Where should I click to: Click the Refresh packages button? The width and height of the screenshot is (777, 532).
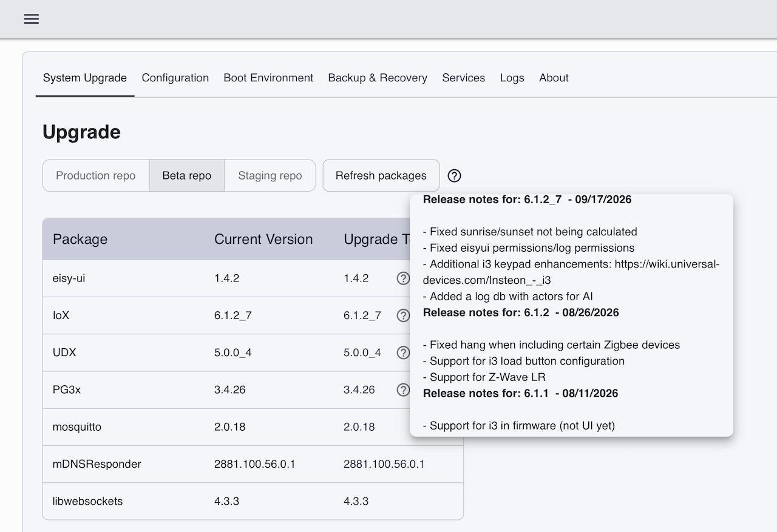tap(381, 175)
